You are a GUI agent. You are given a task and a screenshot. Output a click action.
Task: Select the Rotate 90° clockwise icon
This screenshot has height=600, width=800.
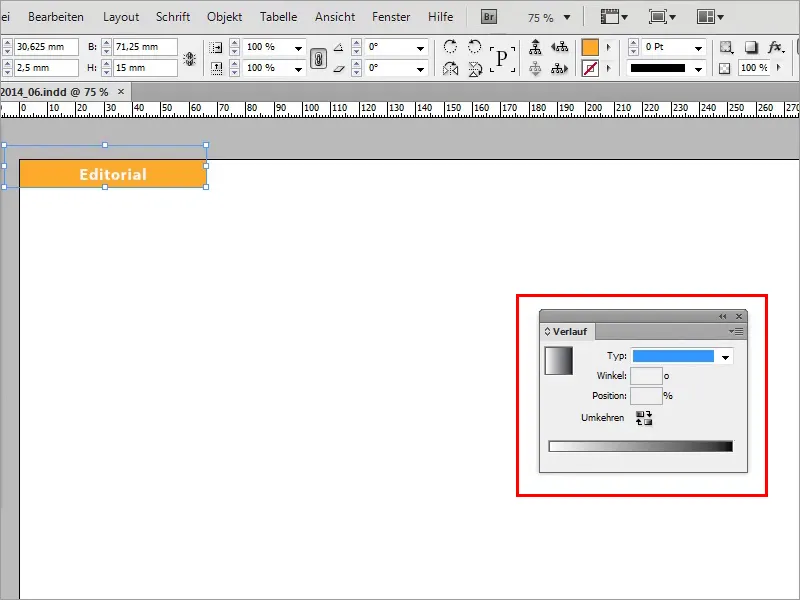tap(453, 45)
